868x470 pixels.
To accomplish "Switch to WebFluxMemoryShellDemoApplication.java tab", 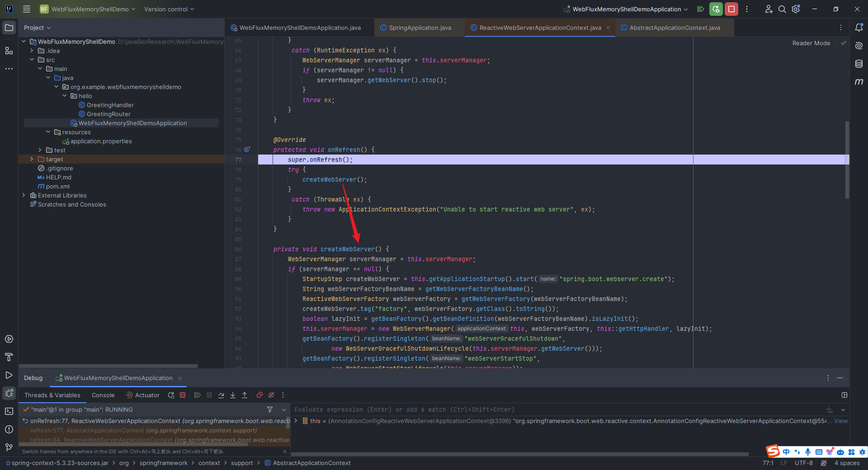I will 299,28.
